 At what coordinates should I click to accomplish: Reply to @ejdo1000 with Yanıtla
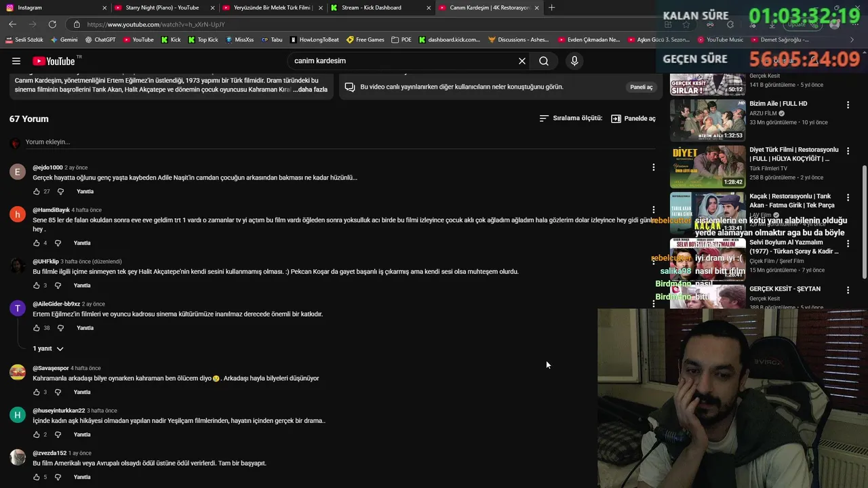(x=85, y=192)
